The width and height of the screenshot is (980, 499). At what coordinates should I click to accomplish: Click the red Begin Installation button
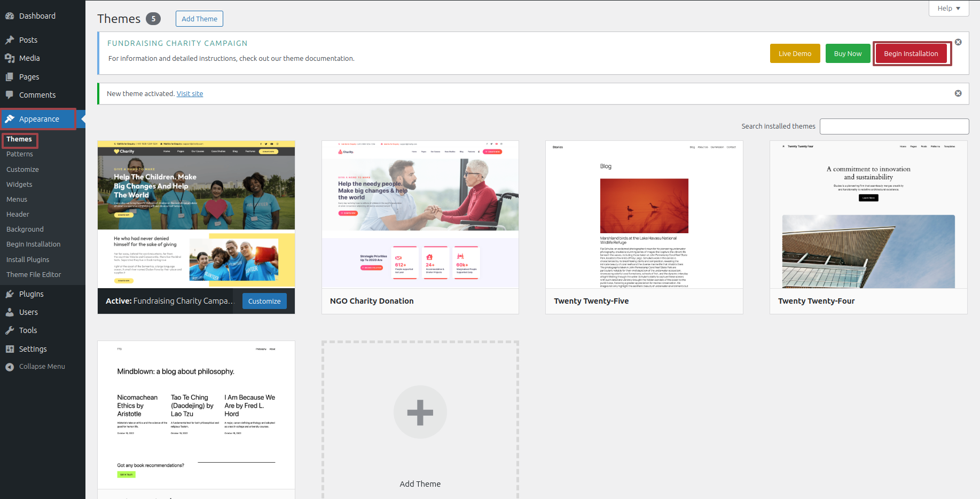911,53
